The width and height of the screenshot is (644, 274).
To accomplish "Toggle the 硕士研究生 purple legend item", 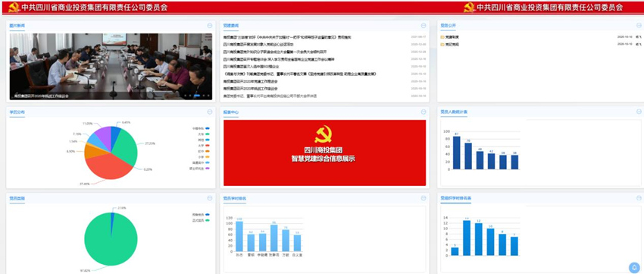I will pyautogui.click(x=199, y=168).
